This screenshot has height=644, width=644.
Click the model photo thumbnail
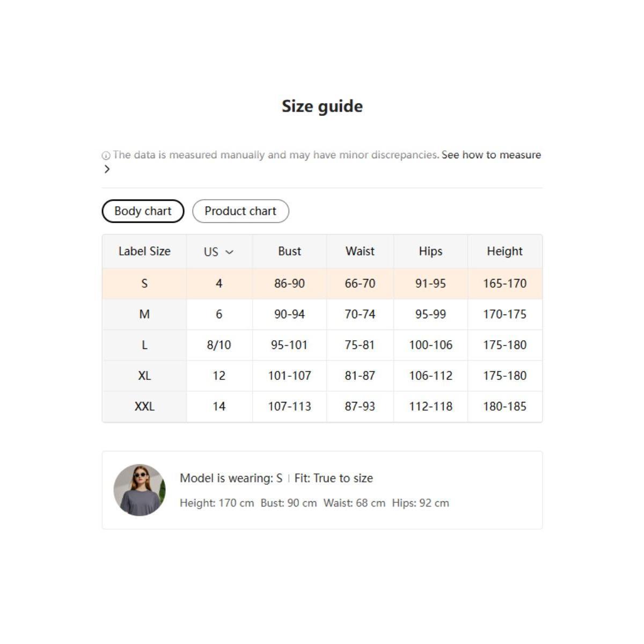140,490
